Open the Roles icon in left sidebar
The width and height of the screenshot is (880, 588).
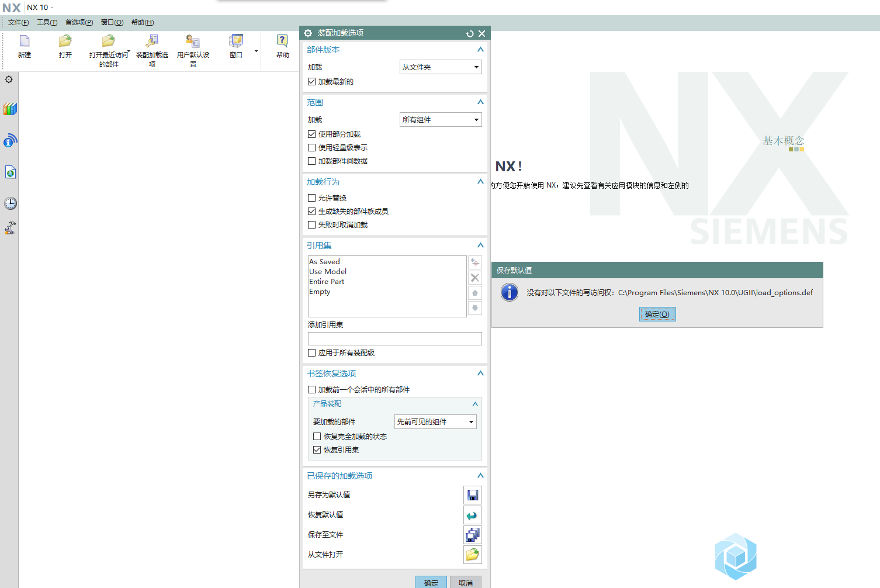(x=10, y=228)
